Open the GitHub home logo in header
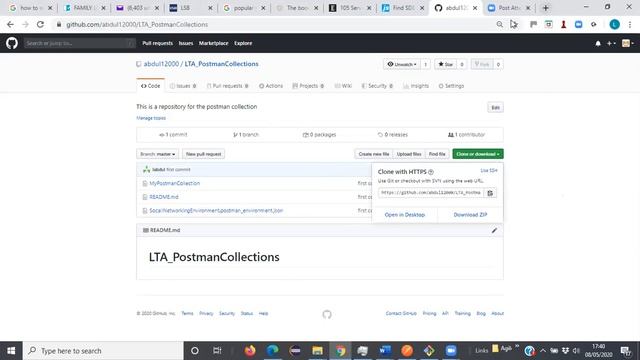Image resolution: width=640 pixels, height=360 pixels. (x=12, y=43)
